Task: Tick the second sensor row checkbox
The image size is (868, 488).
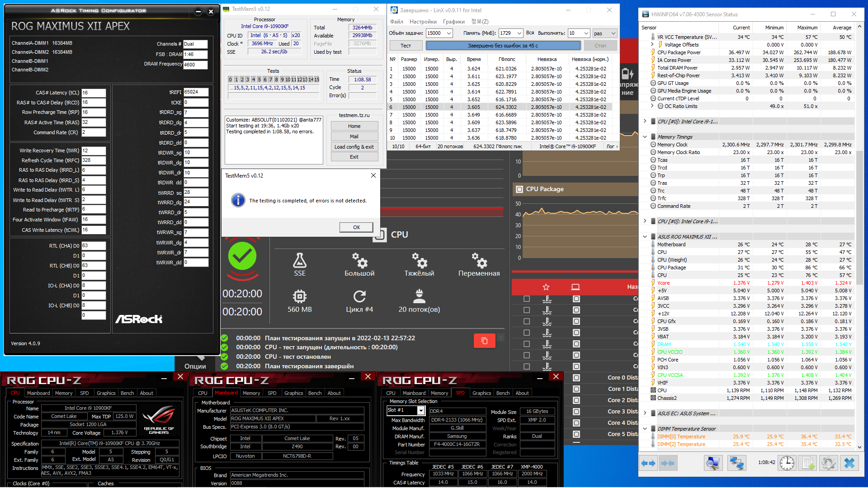Action: (x=527, y=310)
